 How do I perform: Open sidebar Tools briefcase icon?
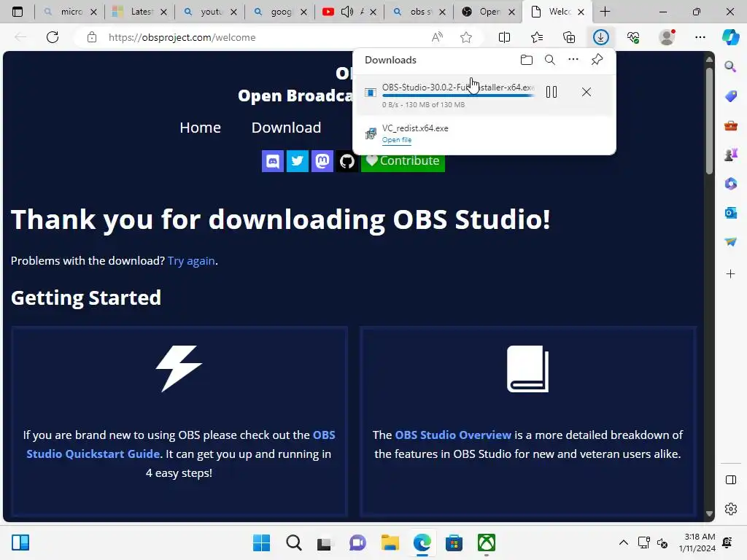[730, 125]
